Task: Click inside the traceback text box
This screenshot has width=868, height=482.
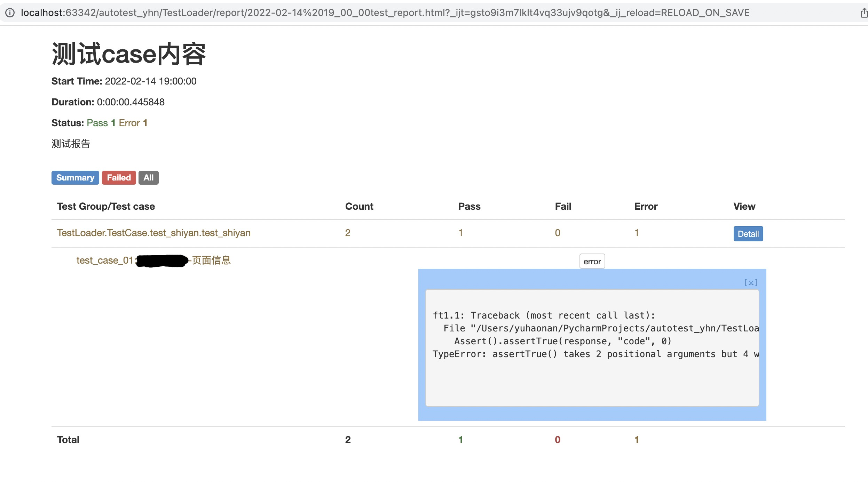Action: (x=592, y=348)
